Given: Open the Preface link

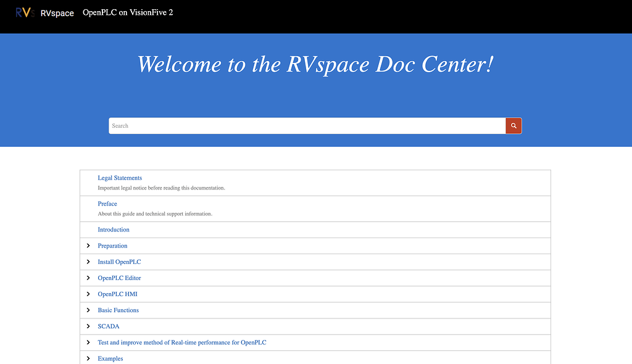Looking at the screenshot, I should [107, 204].
